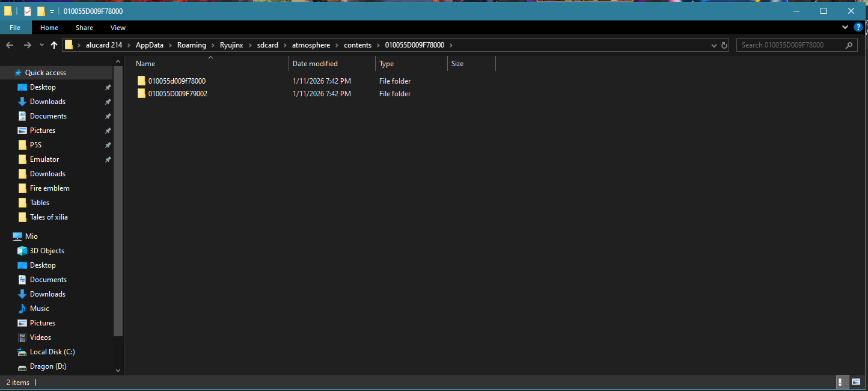Expand the ribbon with the chevron
Screen dimensions: 868x391
pos(846,28)
